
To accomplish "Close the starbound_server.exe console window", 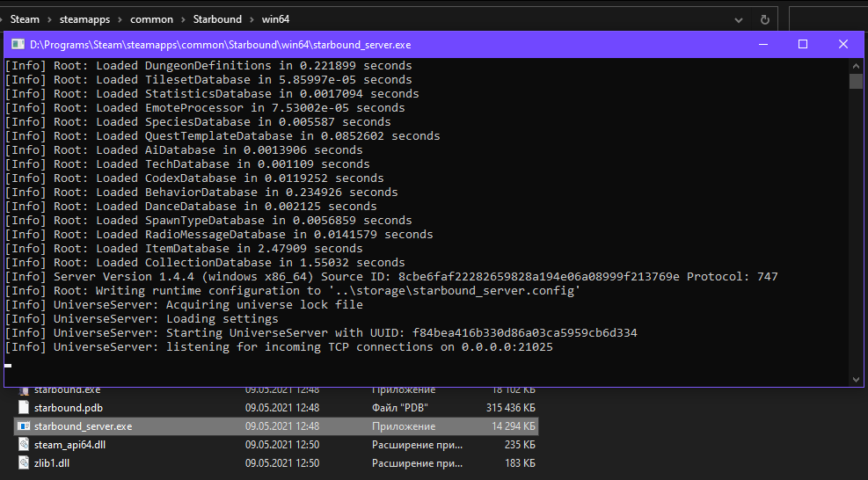I will (x=843, y=44).
